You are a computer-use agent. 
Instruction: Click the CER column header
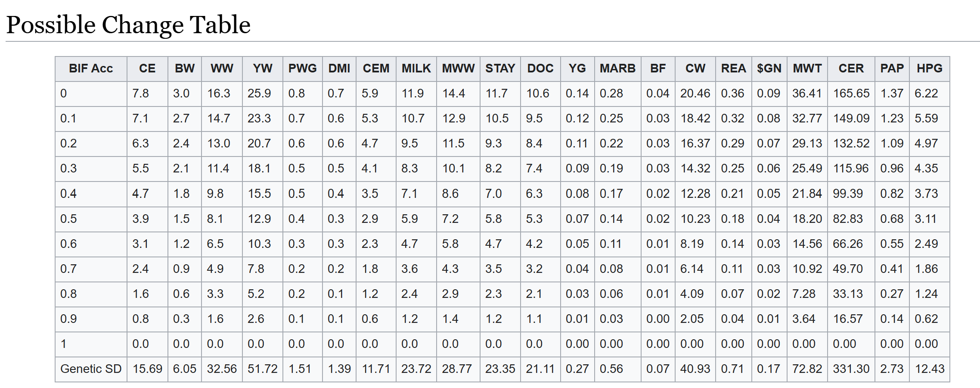pyautogui.click(x=851, y=69)
